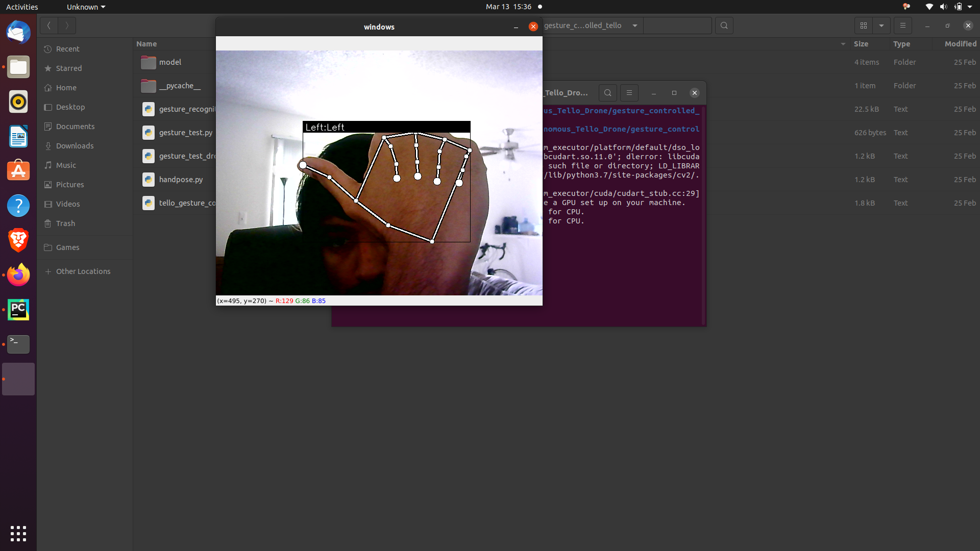Launch PyCharm from the dock

pos(18,310)
